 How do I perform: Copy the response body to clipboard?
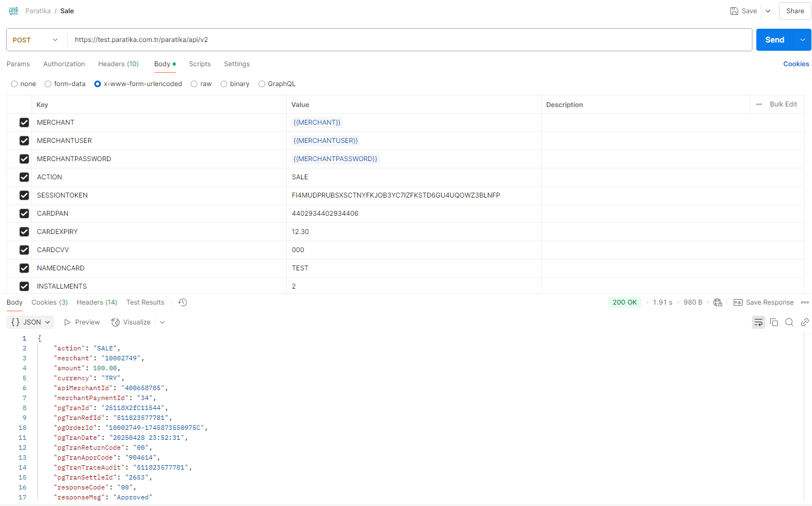click(774, 322)
